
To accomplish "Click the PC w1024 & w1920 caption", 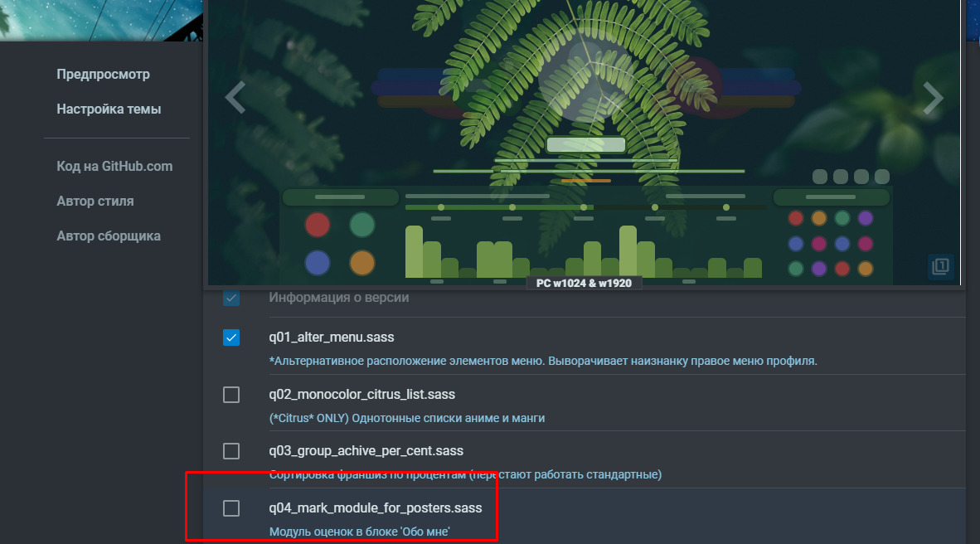I will tap(584, 283).
